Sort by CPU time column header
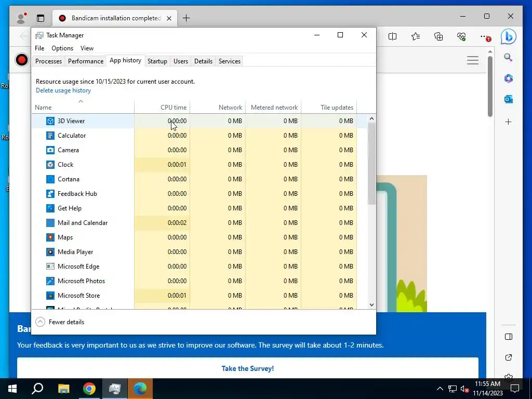 [x=162, y=107]
